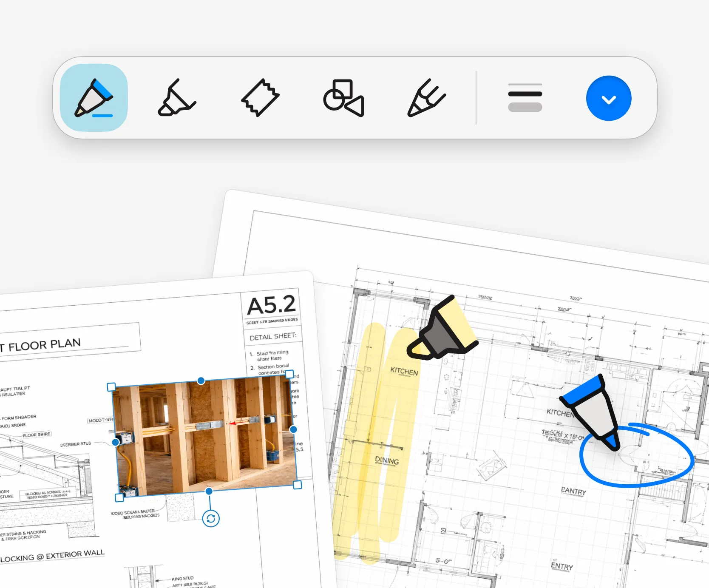Click the right-middle round handle of the photo
The width and height of the screenshot is (709, 588).
(293, 429)
